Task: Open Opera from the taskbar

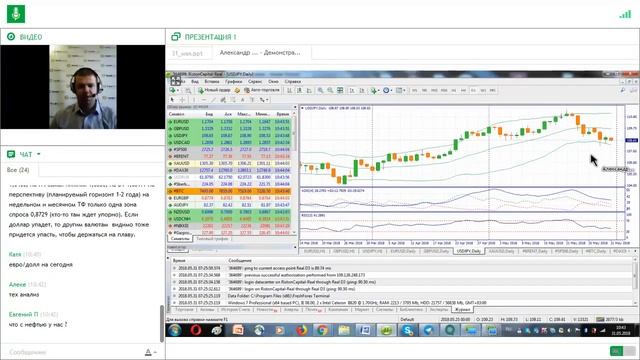Action: (x=196, y=330)
